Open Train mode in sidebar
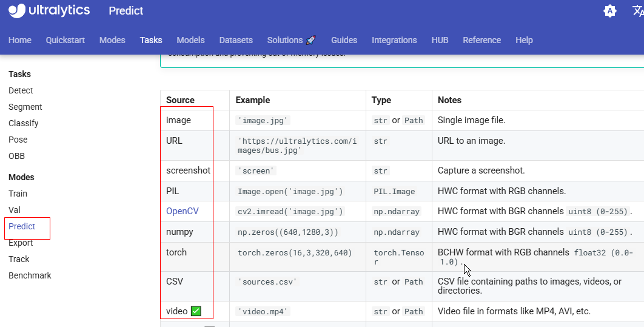 point(18,194)
